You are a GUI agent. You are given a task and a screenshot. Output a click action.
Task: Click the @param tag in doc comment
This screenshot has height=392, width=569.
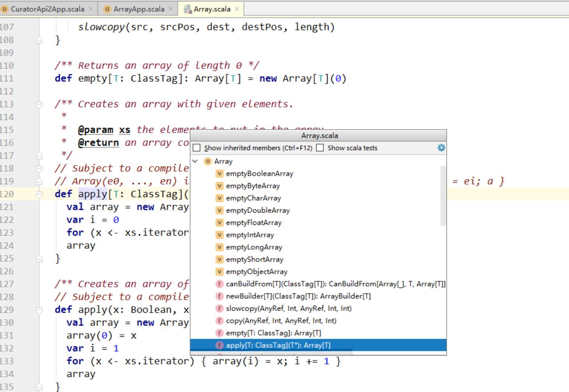[x=95, y=130]
